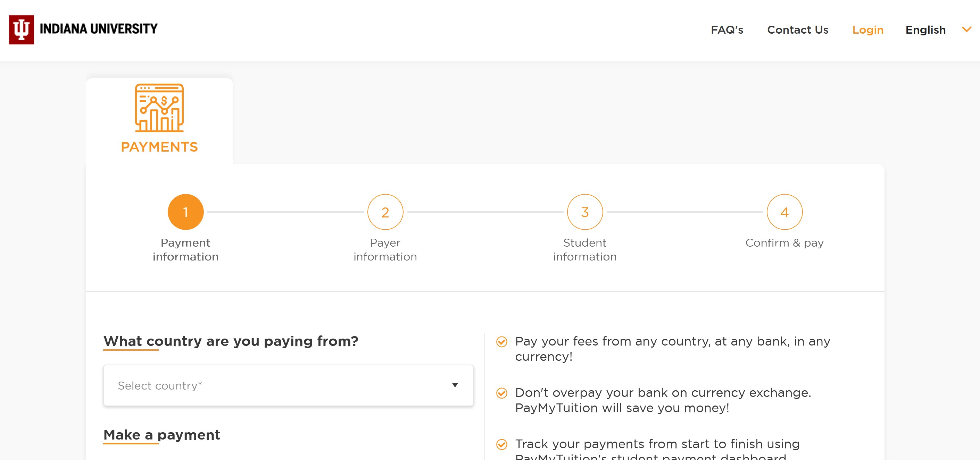Click the Payments chart icon
This screenshot has width=980, height=460.
pyautogui.click(x=159, y=108)
